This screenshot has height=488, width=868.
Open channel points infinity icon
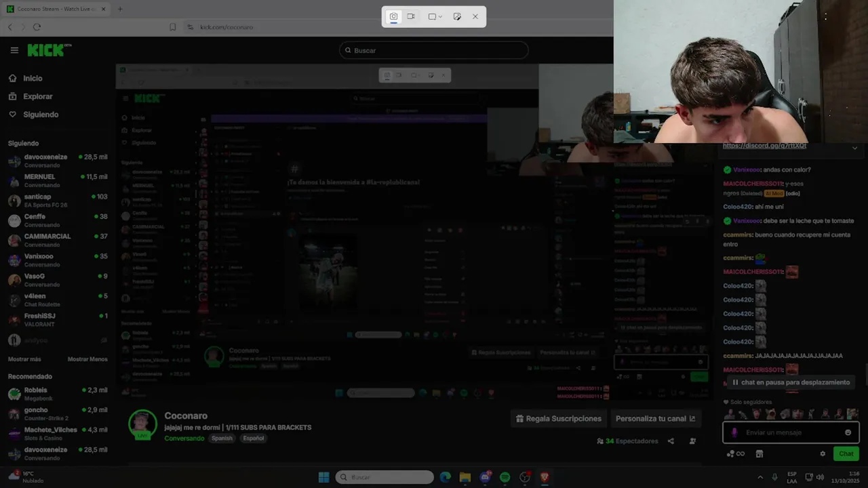pyautogui.click(x=736, y=454)
